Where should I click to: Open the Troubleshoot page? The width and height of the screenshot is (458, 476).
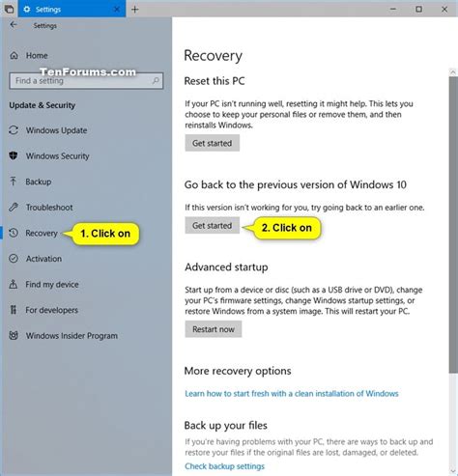pyautogui.click(x=49, y=208)
